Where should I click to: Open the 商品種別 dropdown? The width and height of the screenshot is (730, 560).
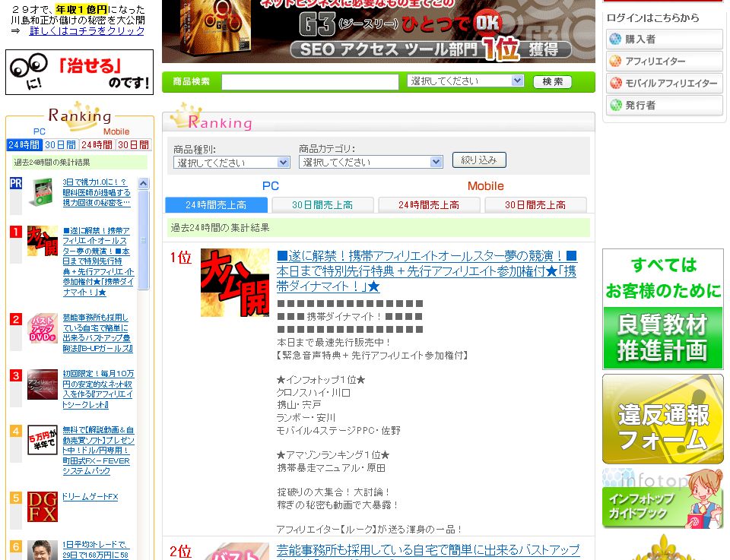point(231,163)
